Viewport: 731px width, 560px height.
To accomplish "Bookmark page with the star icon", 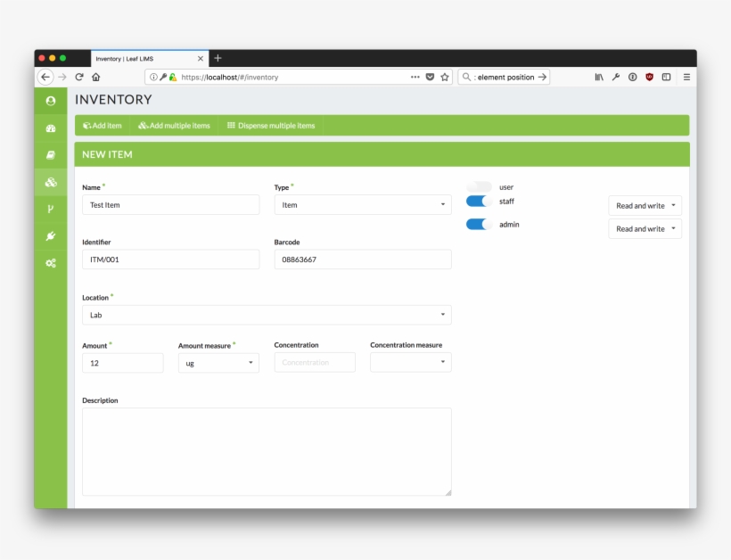I will point(444,78).
